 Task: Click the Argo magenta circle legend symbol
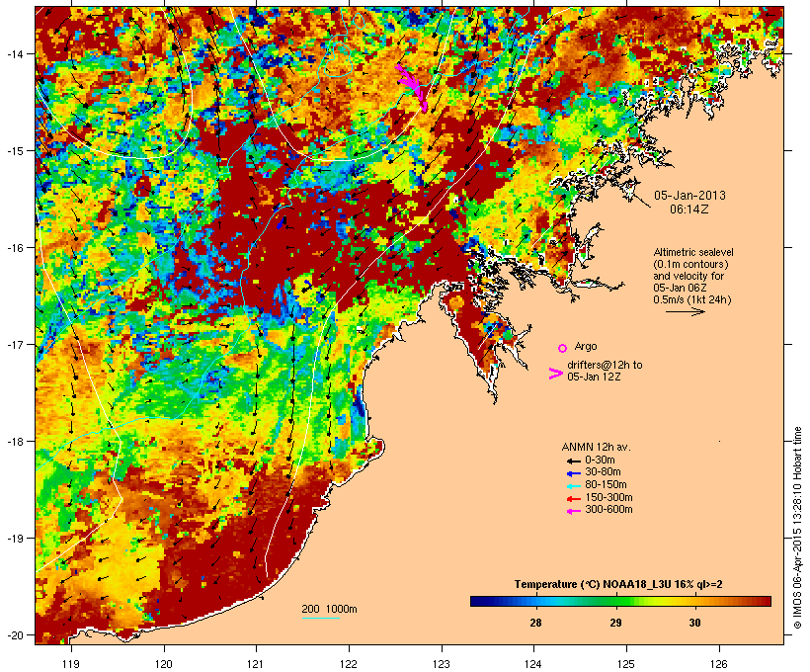coord(563,348)
